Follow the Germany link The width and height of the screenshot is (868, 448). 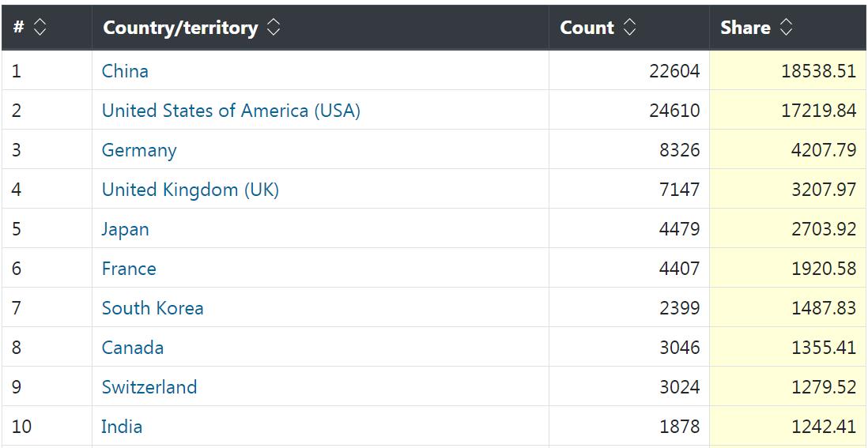tap(139, 150)
